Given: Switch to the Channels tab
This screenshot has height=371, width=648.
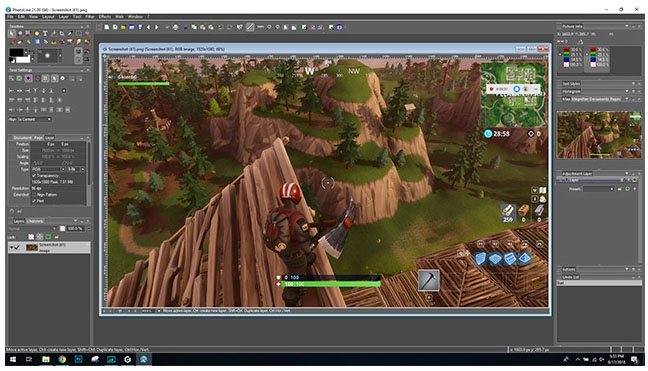Looking at the screenshot, I should tap(35, 221).
